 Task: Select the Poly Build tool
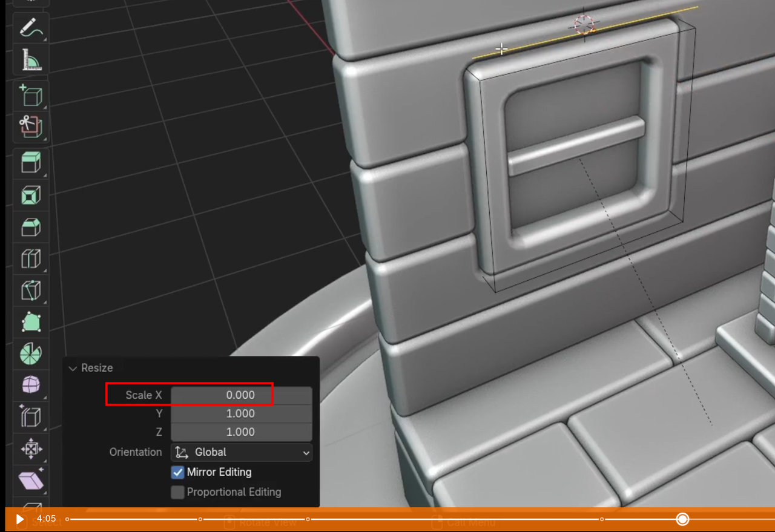pos(30,321)
